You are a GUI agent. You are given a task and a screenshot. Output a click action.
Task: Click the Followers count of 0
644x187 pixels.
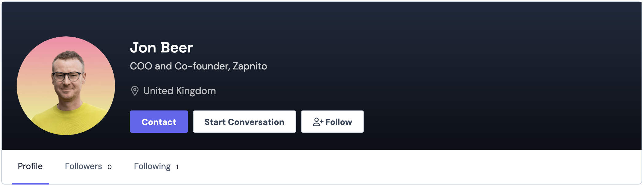point(110,167)
